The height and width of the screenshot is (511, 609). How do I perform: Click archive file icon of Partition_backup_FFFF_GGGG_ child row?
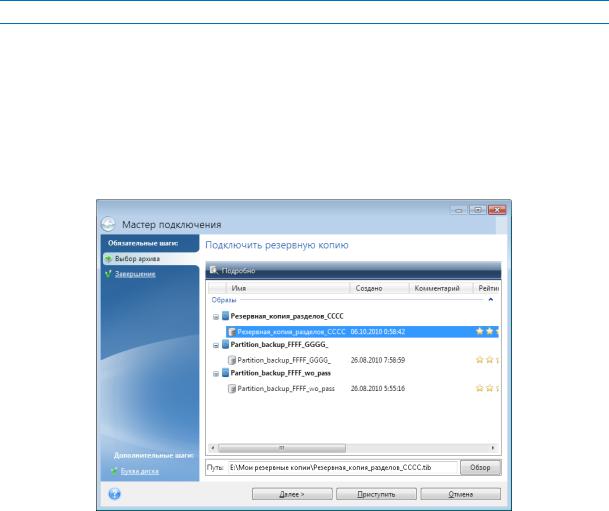232,360
